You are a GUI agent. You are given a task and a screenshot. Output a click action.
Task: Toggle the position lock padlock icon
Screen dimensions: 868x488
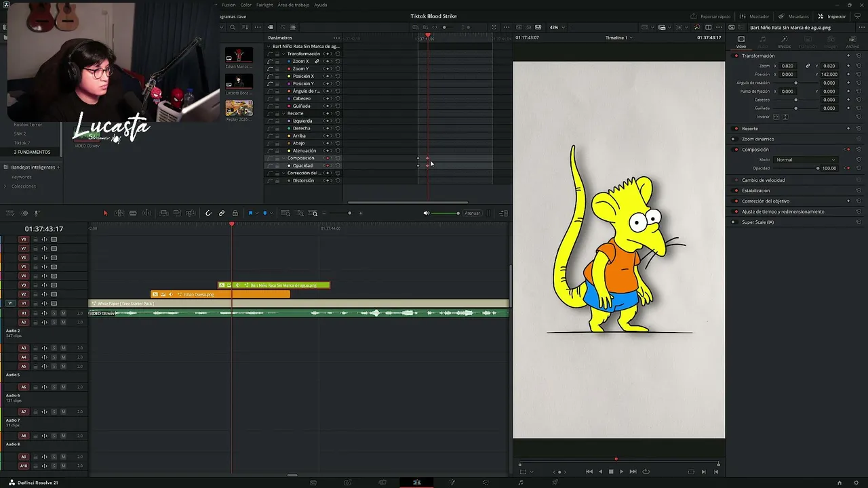pos(235,213)
